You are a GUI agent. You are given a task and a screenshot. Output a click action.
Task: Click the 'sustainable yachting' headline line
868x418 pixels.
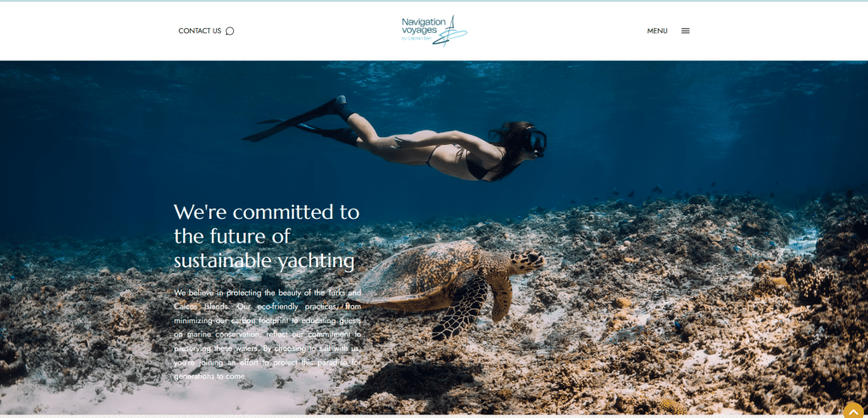[264, 261]
